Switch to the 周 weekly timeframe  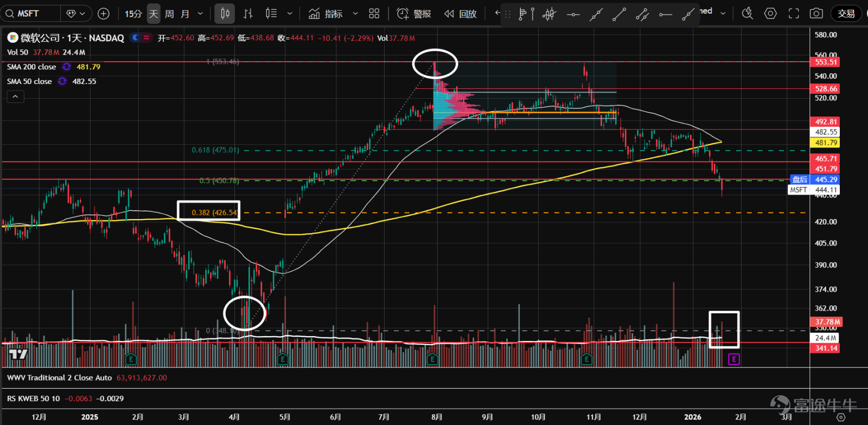[x=169, y=14]
